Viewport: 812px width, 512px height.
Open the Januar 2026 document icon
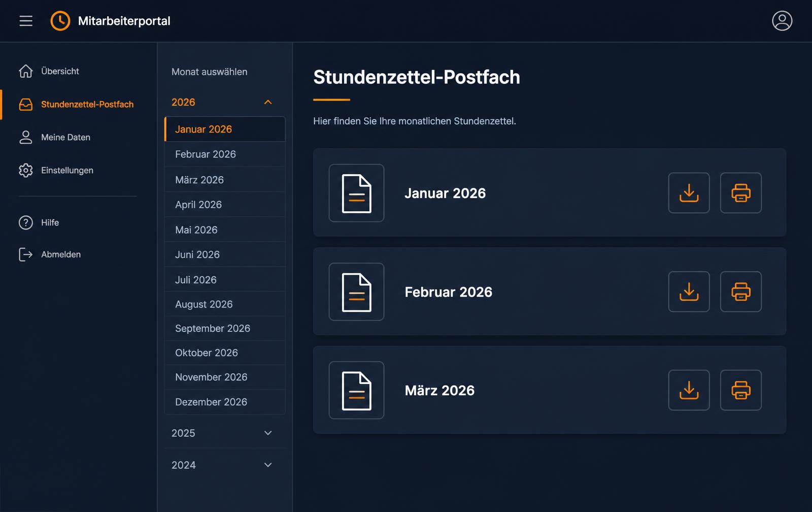(x=356, y=193)
